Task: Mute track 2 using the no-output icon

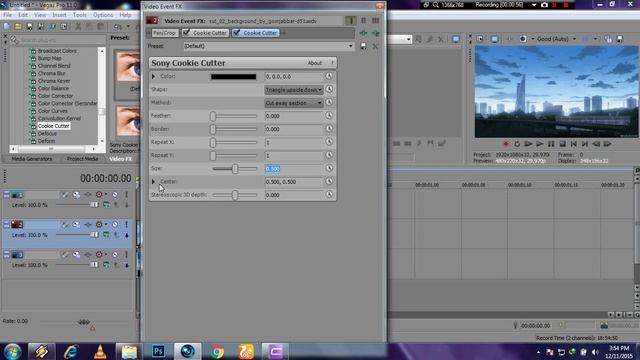Action: [116, 224]
